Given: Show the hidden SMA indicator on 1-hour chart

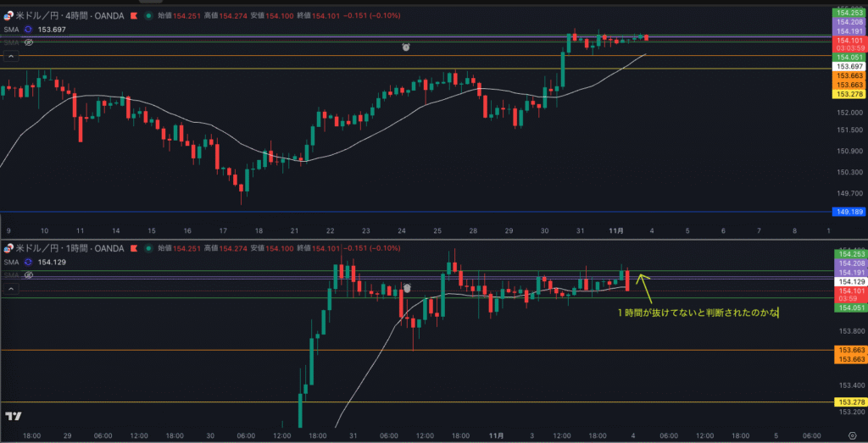Looking at the screenshot, I should (x=29, y=275).
